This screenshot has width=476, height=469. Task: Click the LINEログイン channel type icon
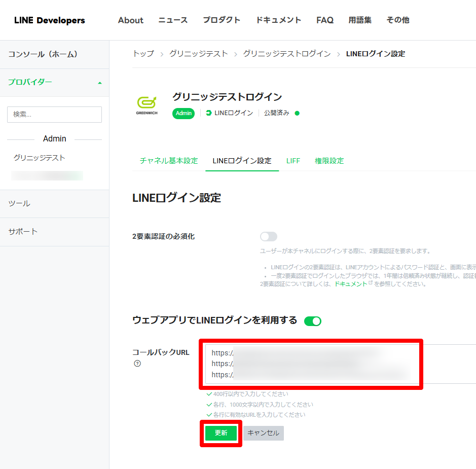point(208,113)
